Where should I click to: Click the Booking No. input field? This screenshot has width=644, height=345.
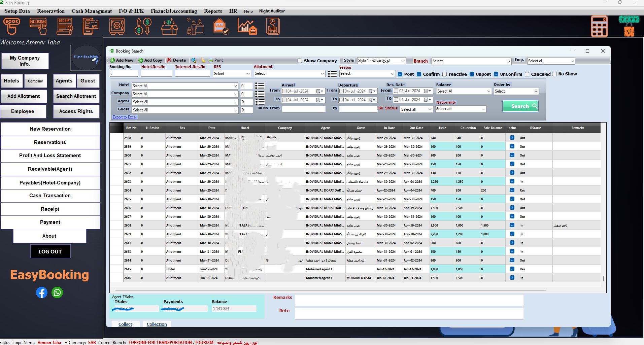tap(124, 73)
